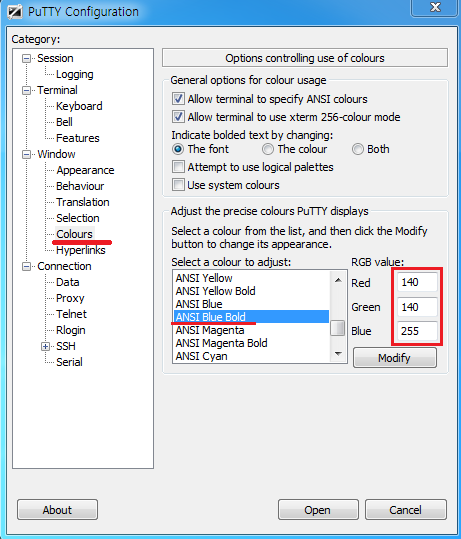Screen dimensions: 461x539
Task: Choose ANSI Magenta in colour list
Action: coord(252,330)
